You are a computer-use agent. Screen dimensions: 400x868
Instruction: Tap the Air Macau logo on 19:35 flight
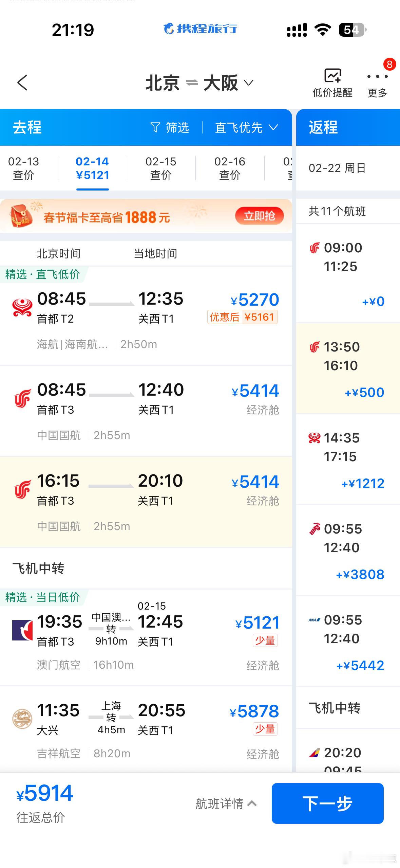22,630
